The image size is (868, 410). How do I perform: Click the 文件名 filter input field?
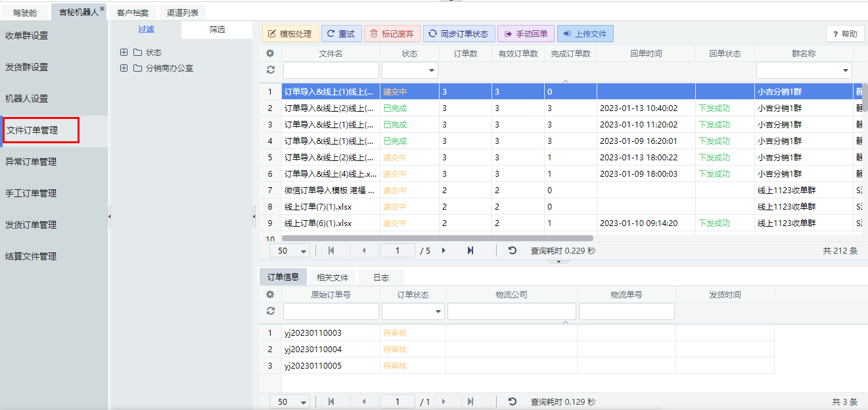(x=331, y=70)
